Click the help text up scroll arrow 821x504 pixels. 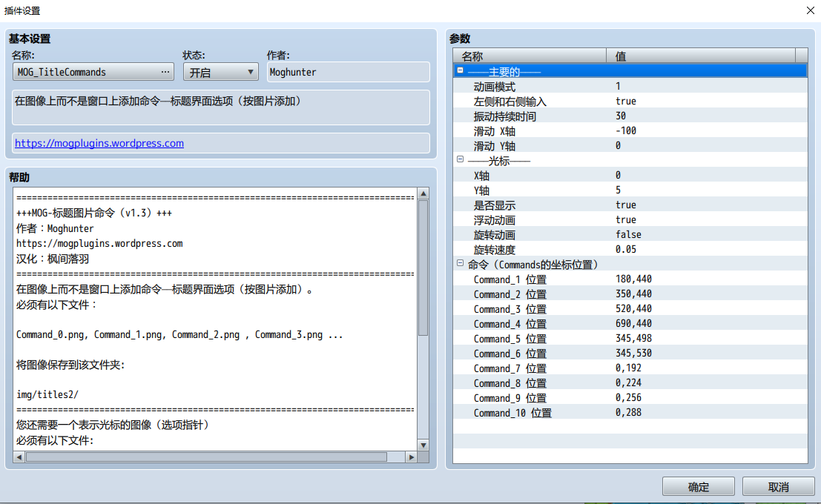[x=423, y=193]
